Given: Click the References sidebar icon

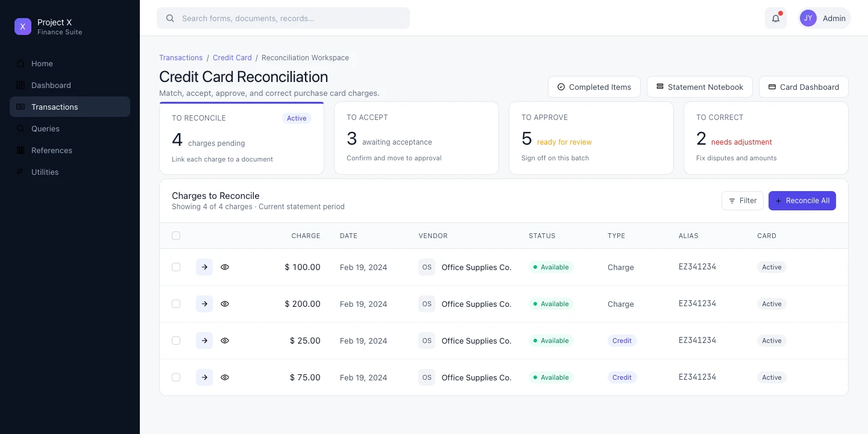Looking at the screenshot, I should coord(20,150).
